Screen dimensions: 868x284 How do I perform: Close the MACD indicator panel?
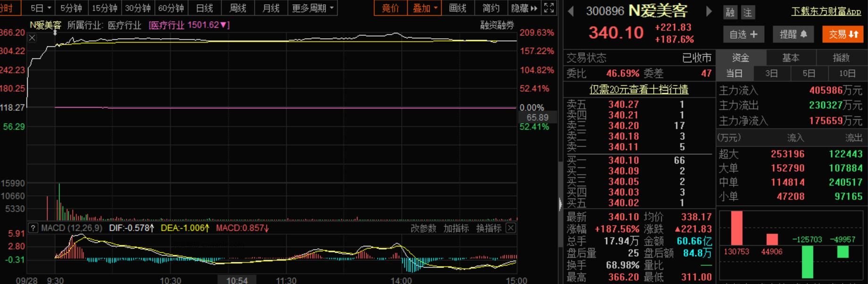point(510,228)
